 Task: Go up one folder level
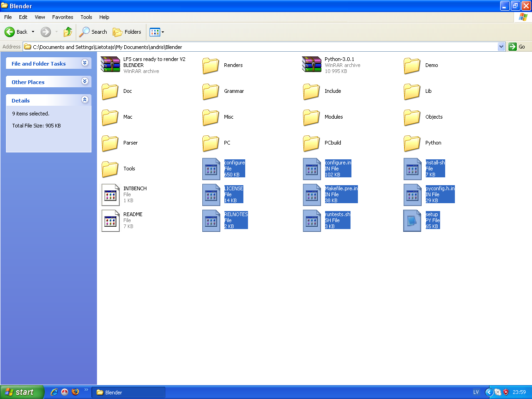pyautogui.click(x=68, y=32)
